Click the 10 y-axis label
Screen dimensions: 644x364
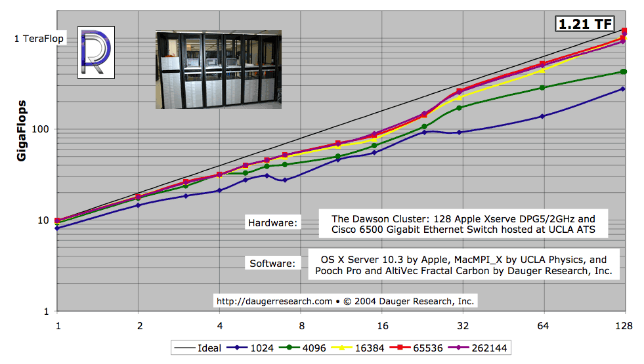pyautogui.click(x=43, y=220)
